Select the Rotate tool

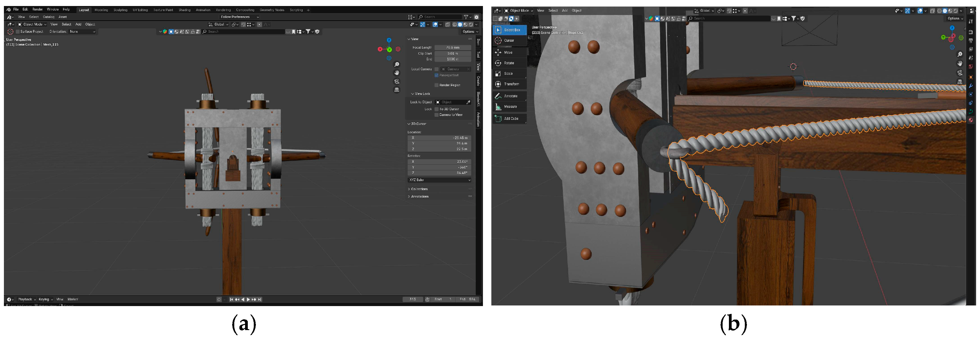click(x=509, y=63)
